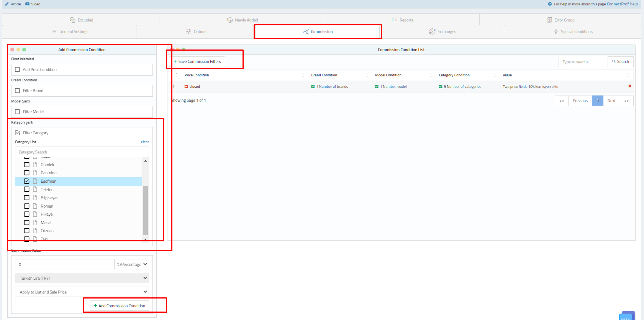
Task: Click the Reports tab icon
Action: pyautogui.click(x=394, y=20)
